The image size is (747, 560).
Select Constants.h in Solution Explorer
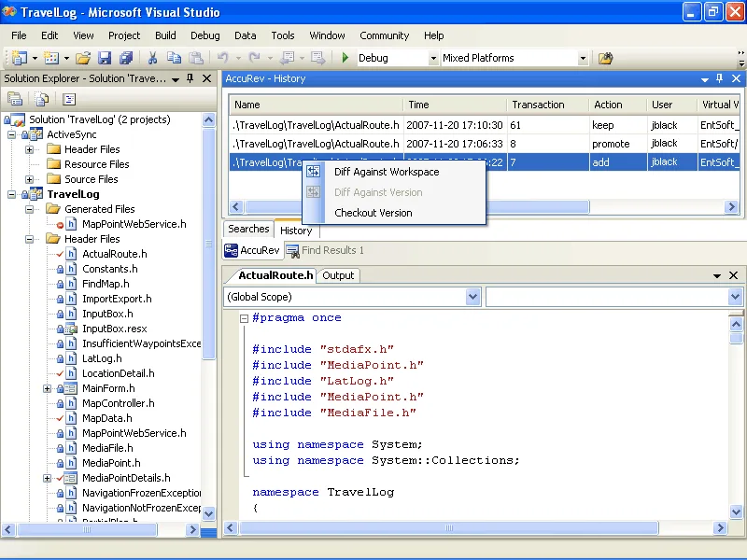click(x=110, y=269)
